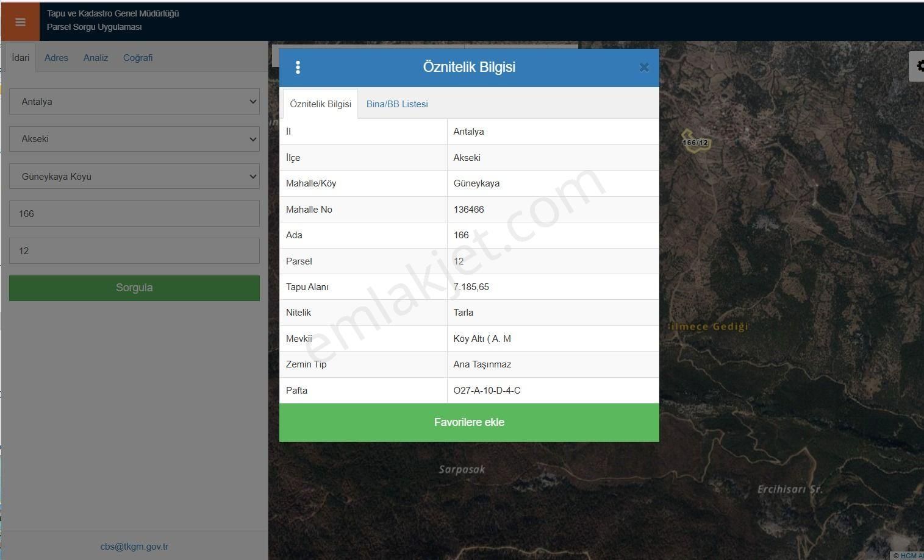The image size is (924, 560).
Task: Switch to the Adres tab
Action: 56,58
